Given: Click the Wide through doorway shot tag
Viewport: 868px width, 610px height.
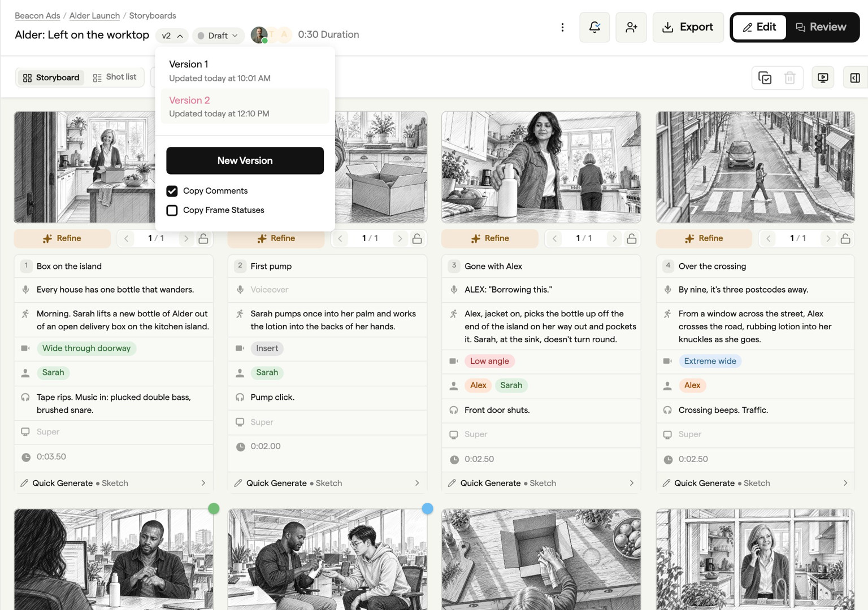Looking at the screenshot, I should tap(86, 348).
